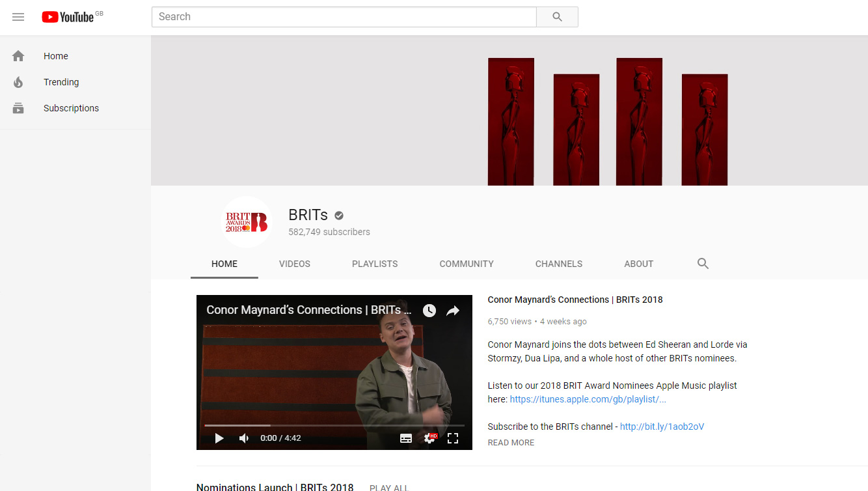This screenshot has width=868, height=491.
Task: Click the video title overlay in player
Action: pos(308,310)
